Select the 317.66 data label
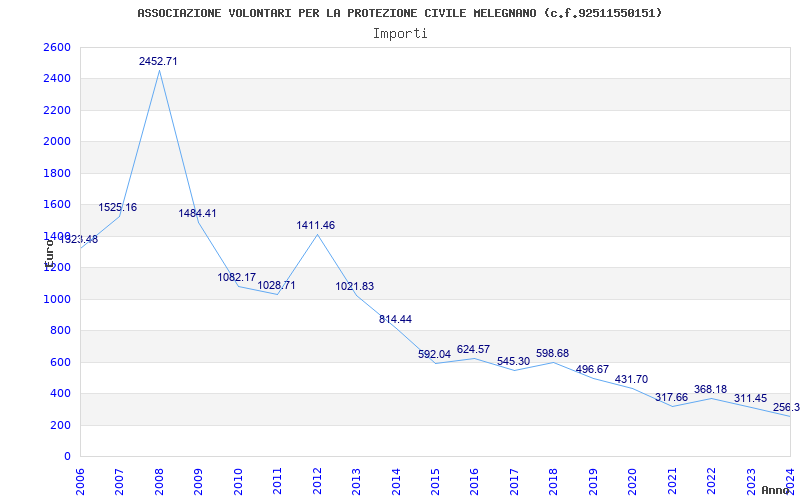The image size is (800, 500). point(671,397)
